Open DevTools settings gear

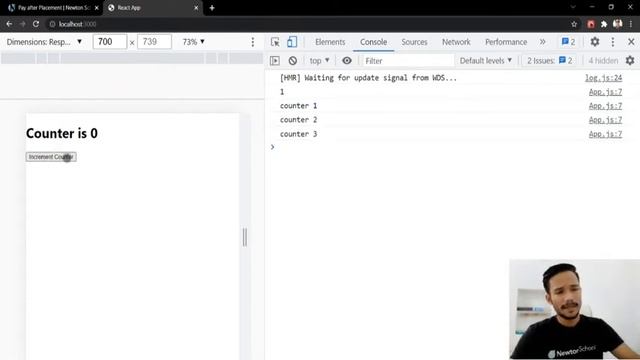pyautogui.click(x=595, y=42)
